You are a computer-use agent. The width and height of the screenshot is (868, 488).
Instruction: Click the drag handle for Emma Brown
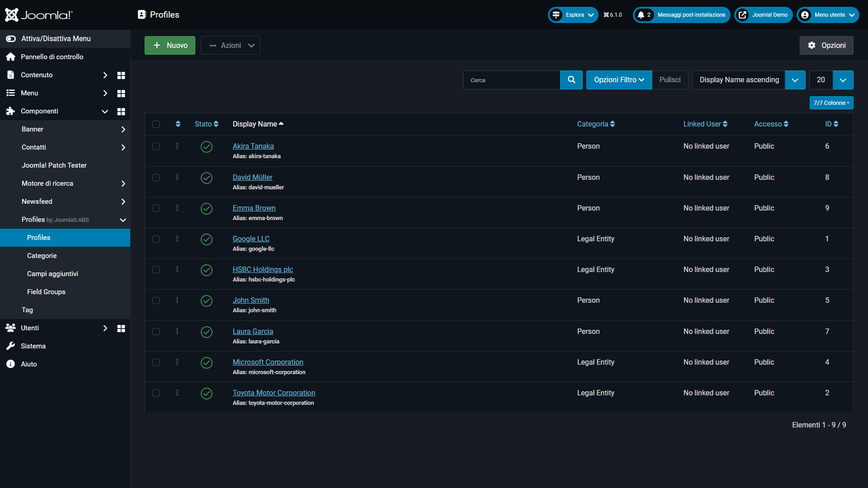(177, 208)
